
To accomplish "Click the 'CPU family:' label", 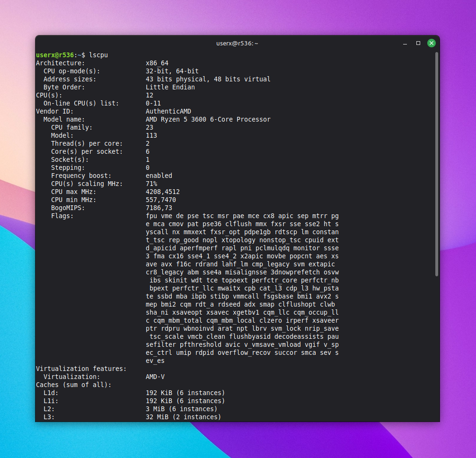I will click(x=71, y=127).
